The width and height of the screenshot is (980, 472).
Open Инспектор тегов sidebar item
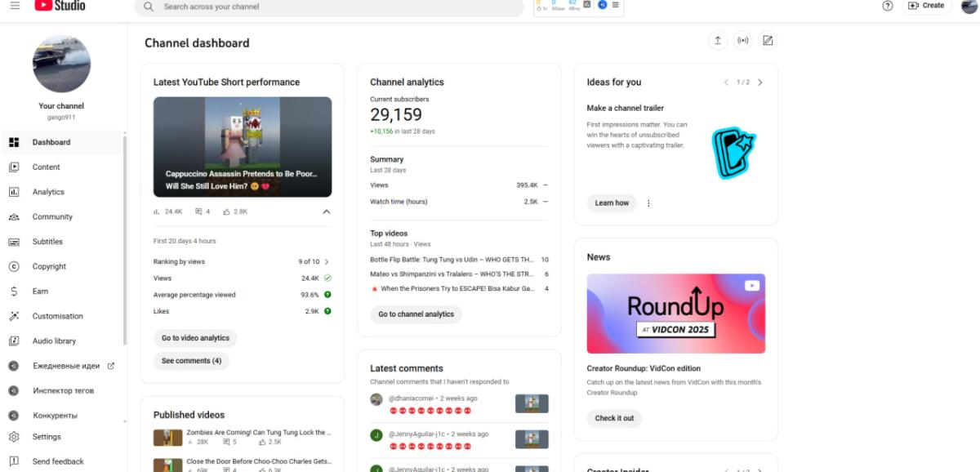tap(63, 391)
